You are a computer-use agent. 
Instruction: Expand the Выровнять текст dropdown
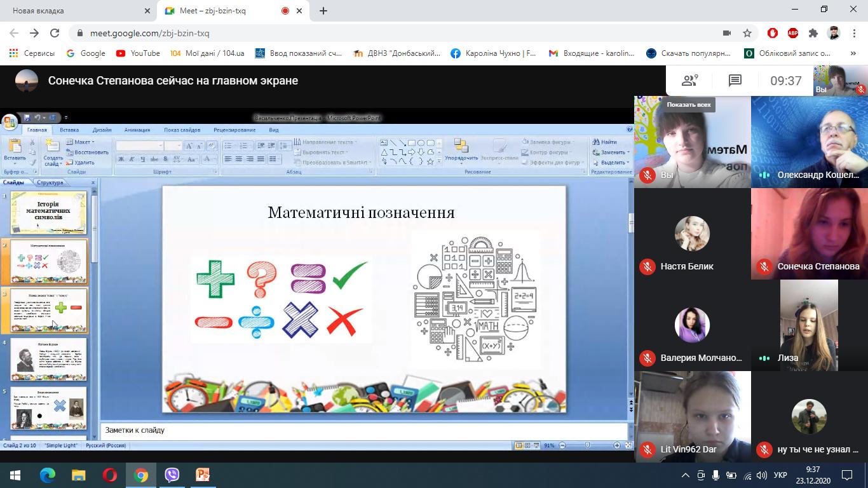point(322,152)
